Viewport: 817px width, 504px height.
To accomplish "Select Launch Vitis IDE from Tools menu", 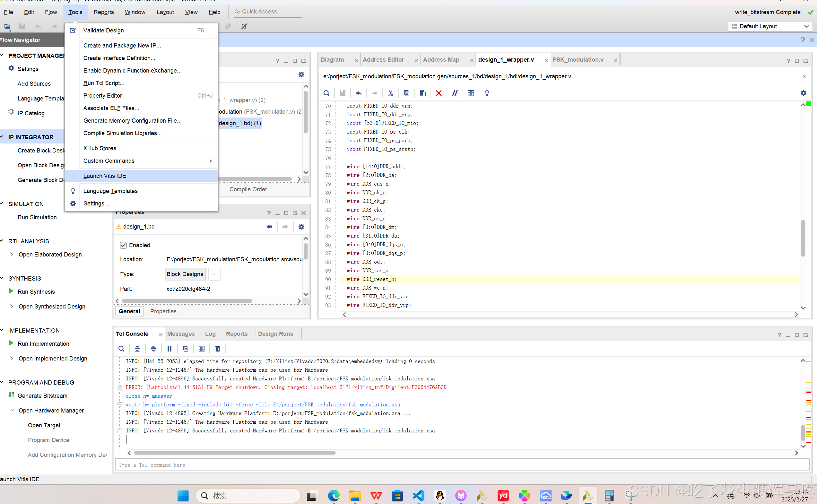I will [x=141, y=176].
